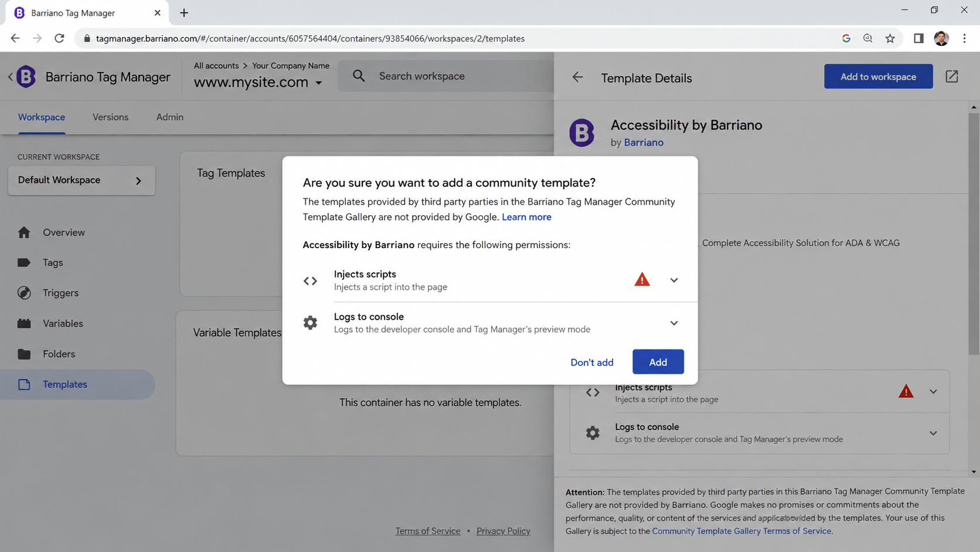980x552 pixels.
Task: Click the Google icon in address bar
Action: [x=846, y=38]
